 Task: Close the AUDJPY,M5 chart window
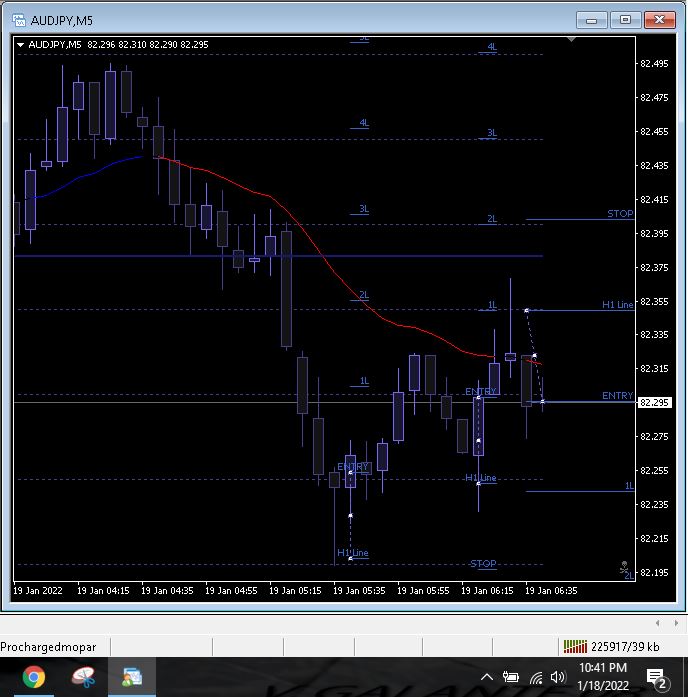click(x=660, y=20)
